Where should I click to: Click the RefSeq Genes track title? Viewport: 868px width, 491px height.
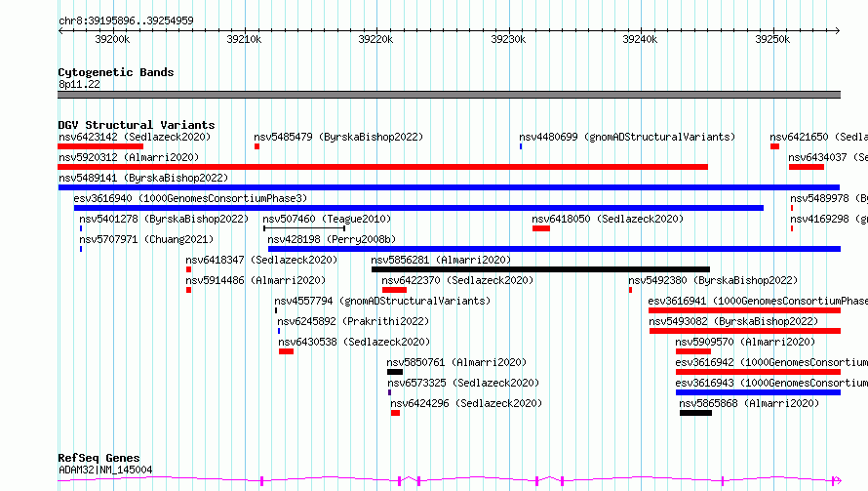pos(99,458)
